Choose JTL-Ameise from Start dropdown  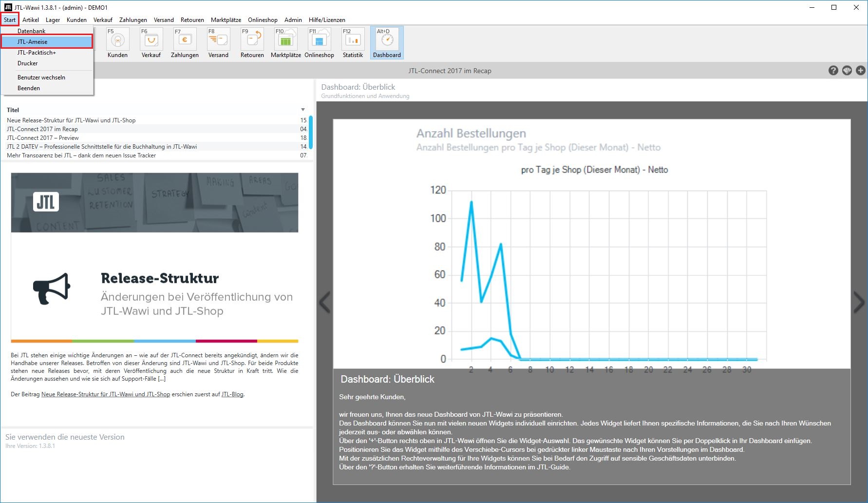click(47, 42)
